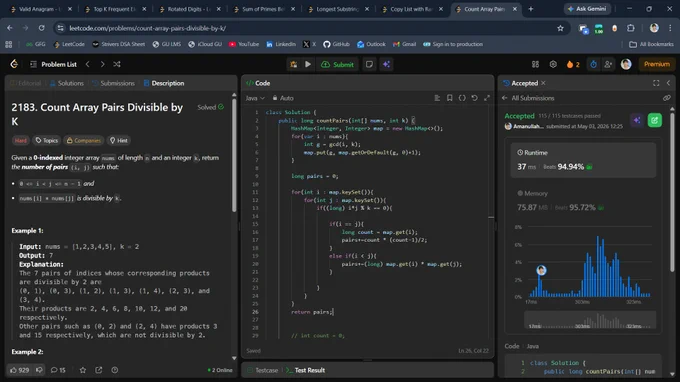Click avatar marker on runtime distribution chart

click(541, 271)
